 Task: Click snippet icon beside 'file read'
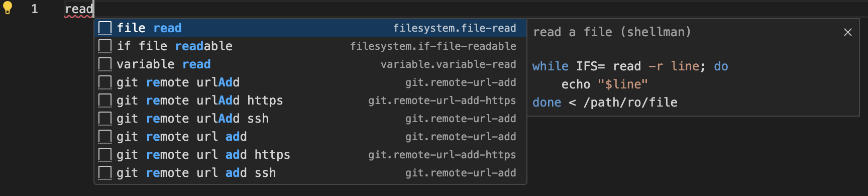(104, 28)
